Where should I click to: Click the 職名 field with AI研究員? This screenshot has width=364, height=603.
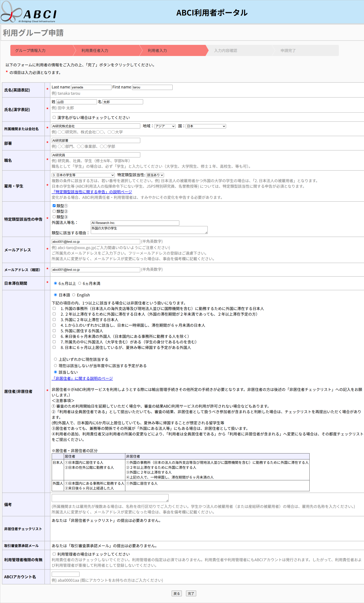pos(96,155)
